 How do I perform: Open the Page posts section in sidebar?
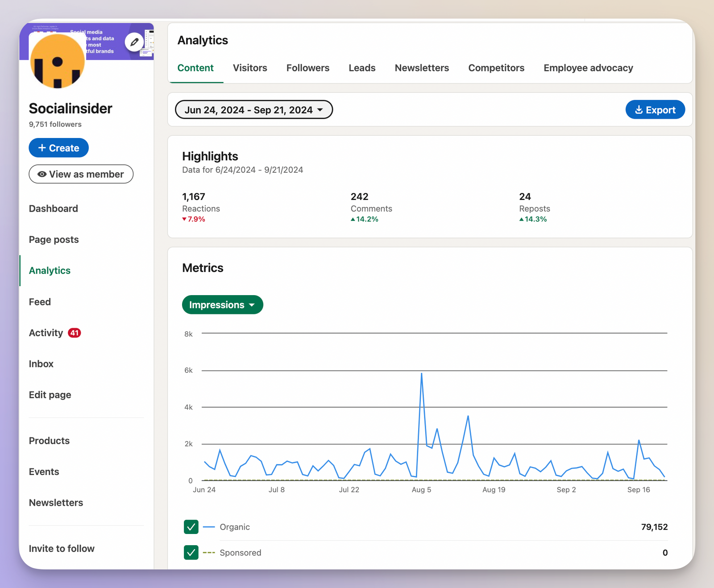[54, 239]
